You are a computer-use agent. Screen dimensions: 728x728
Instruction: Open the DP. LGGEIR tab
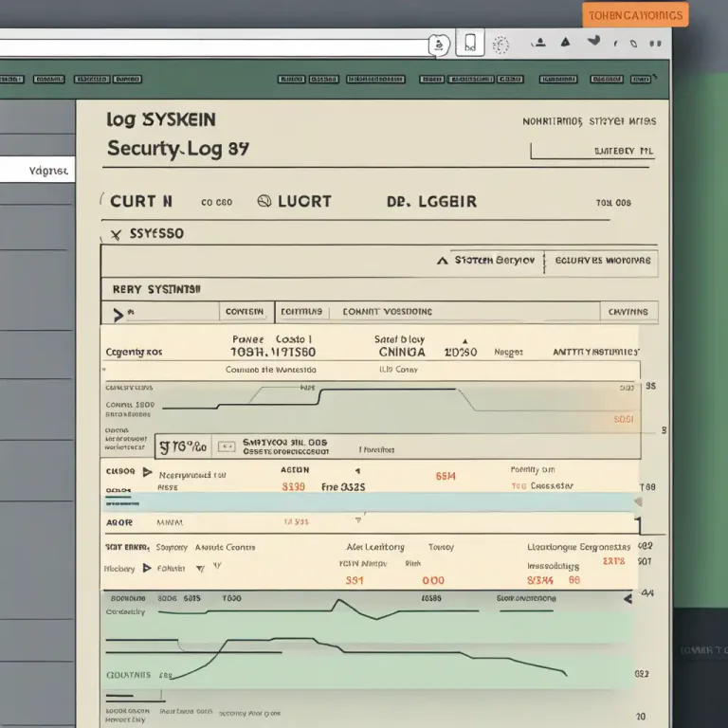(x=432, y=202)
